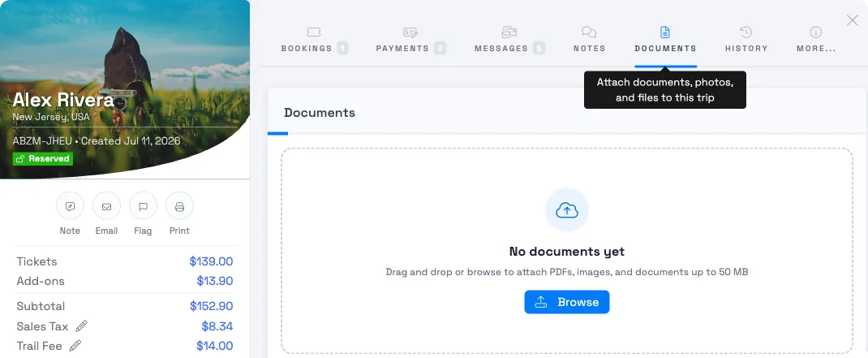Click the Trail Fee amount $14.00

pos(214,346)
